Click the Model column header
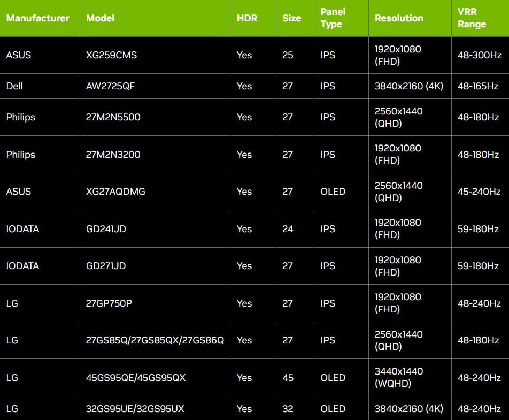This screenshot has width=509, height=420. pos(101,18)
